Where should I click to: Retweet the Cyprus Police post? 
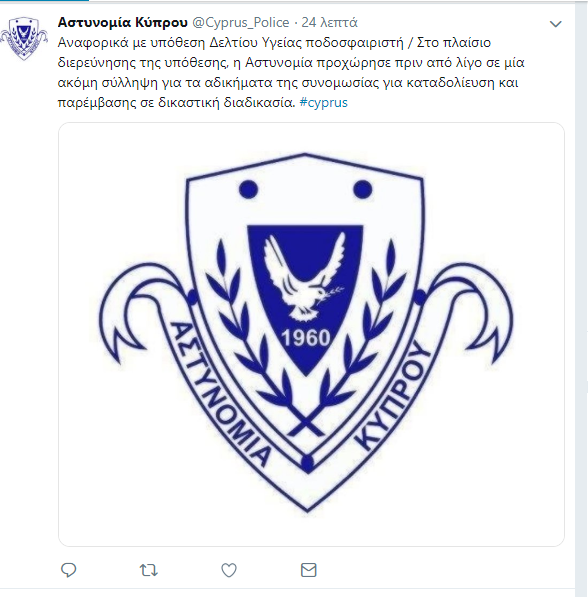(x=148, y=570)
